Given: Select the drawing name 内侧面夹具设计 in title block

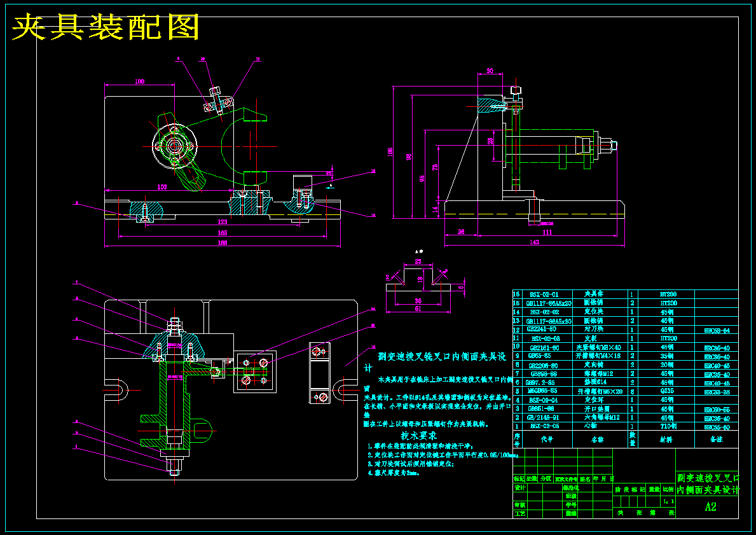Looking at the screenshot, I should point(707,490).
